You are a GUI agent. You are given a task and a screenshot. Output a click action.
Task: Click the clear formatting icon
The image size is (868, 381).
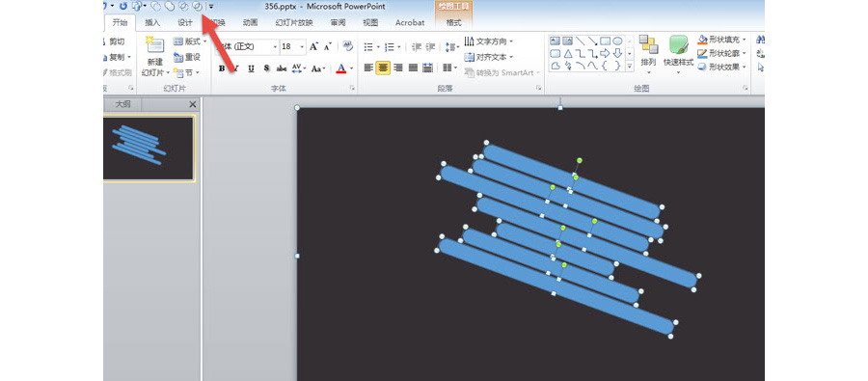click(347, 46)
